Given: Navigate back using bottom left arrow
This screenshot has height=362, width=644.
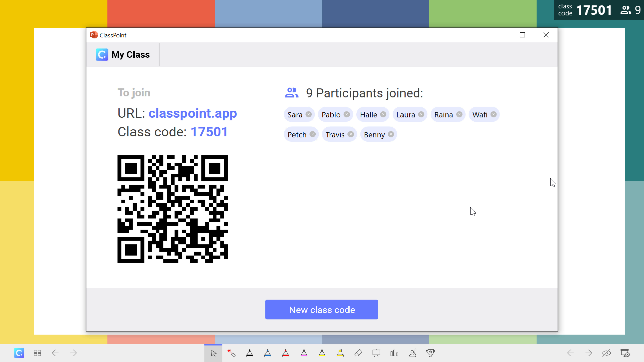Looking at the screenshot, I should 55,353.
